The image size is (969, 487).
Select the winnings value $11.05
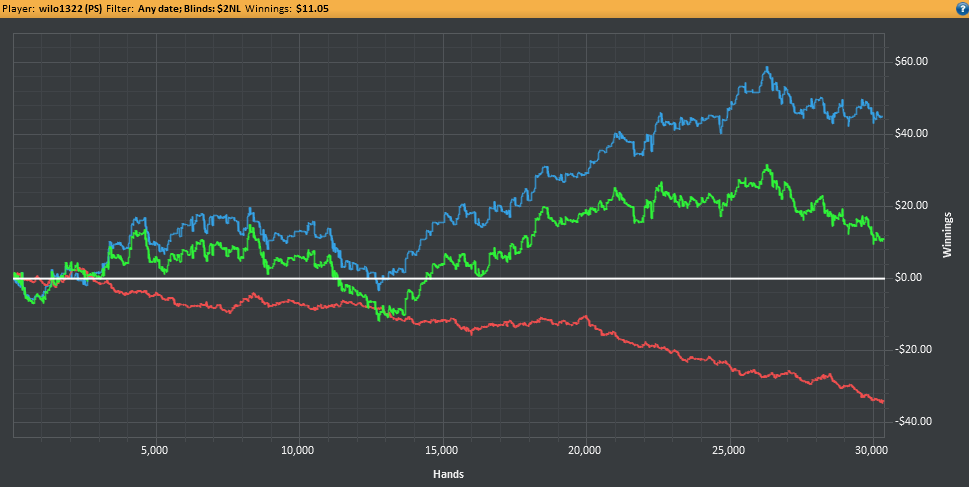312,9
